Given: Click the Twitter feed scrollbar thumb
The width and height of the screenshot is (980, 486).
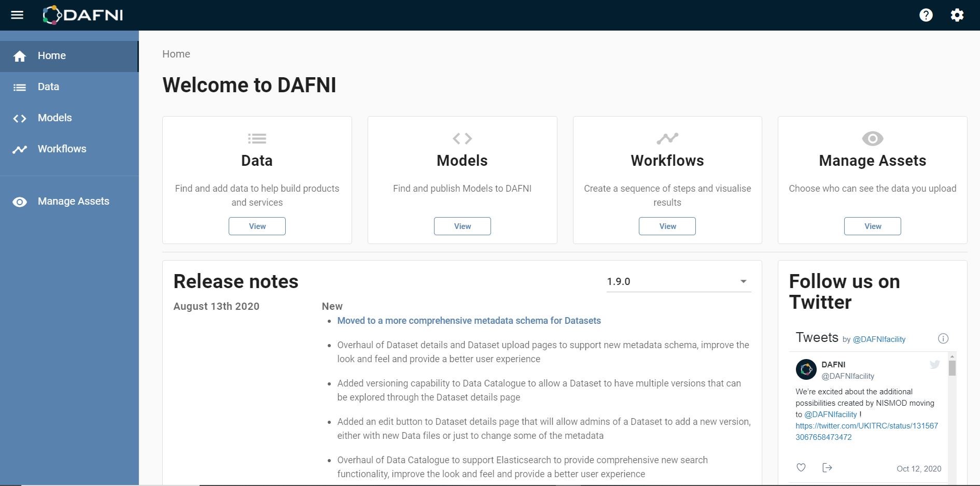Looking at the screenshot, I should click(x=952, y=368).
